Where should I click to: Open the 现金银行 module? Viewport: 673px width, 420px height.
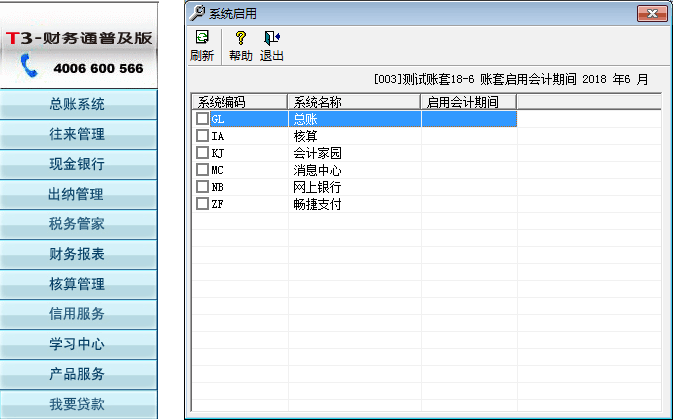coord(77,164)
